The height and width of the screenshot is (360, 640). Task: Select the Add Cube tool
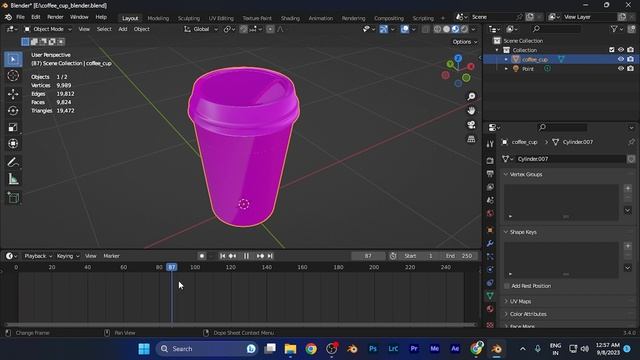13,198
